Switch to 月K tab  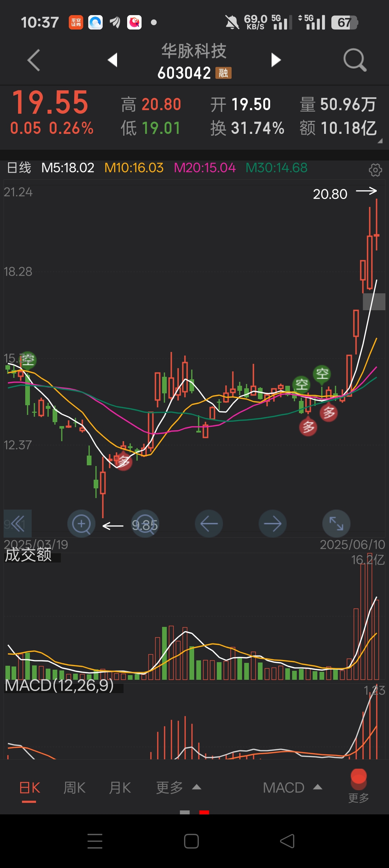point(120,788)
